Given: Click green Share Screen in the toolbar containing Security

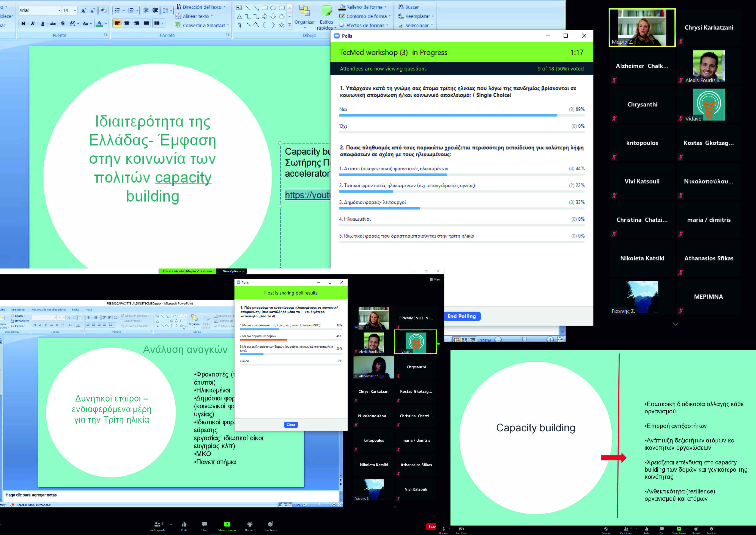Looking at the screenshot, I should pyautogui.click(x=679, y=530).
